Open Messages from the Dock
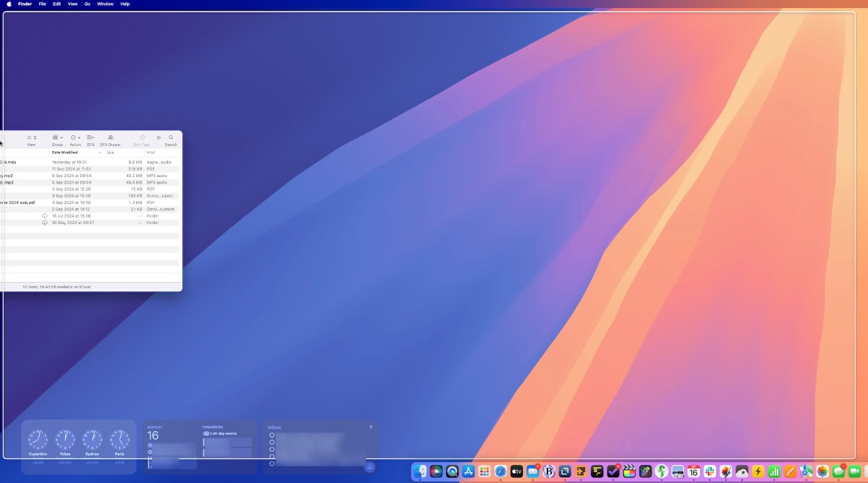 click(838, 471)
